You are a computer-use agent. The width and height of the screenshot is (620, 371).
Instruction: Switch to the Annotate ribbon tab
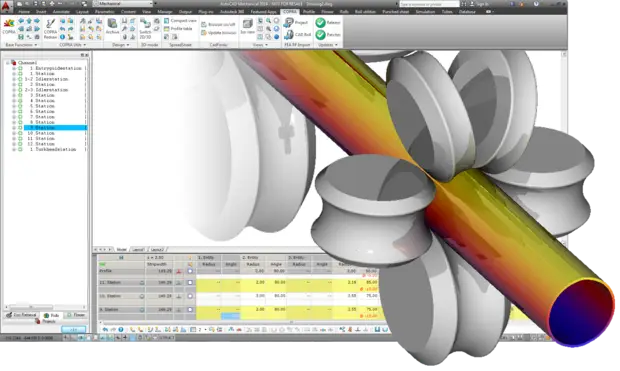[x=61, y=12]
